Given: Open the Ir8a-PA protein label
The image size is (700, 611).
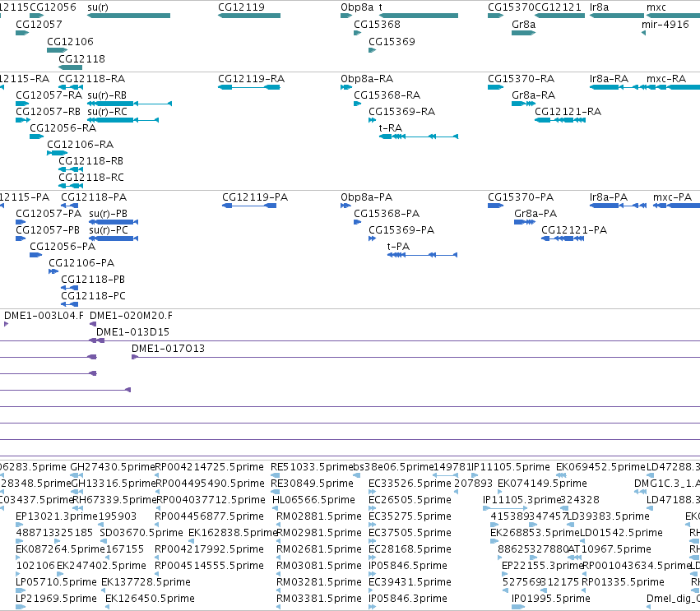Looking at the screenshot, I should pyautogui.click(x=609, y=197).
